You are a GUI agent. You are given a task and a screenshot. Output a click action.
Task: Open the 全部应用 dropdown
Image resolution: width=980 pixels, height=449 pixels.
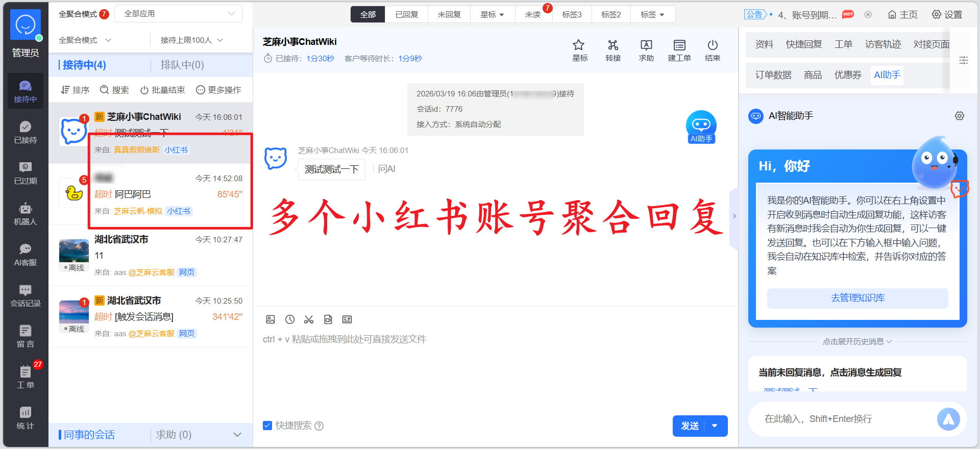click(x=179, y=14)
